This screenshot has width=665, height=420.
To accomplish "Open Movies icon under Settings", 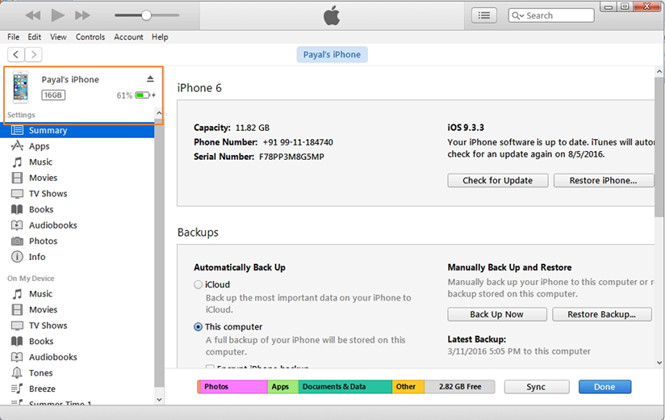I will (x=17, y=178).
